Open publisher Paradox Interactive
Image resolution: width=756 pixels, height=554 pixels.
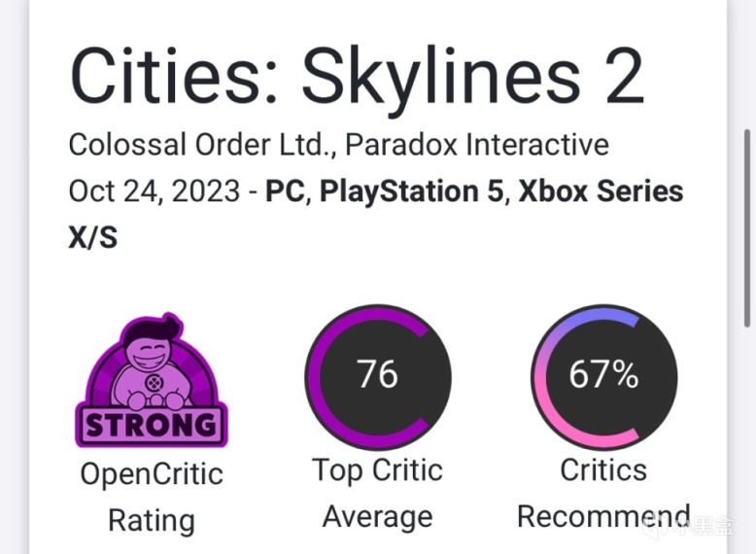coord(477,146)
